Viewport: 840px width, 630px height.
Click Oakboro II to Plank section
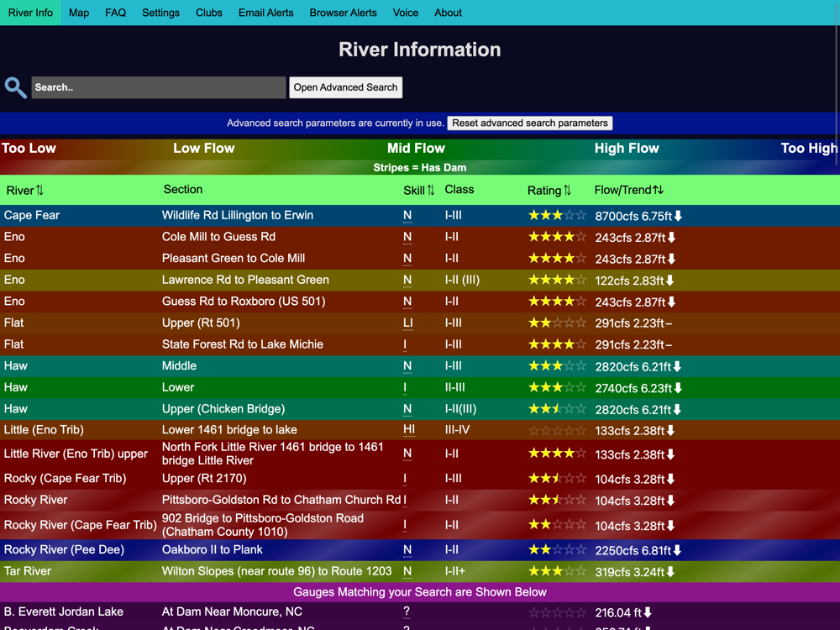[213, 549]
